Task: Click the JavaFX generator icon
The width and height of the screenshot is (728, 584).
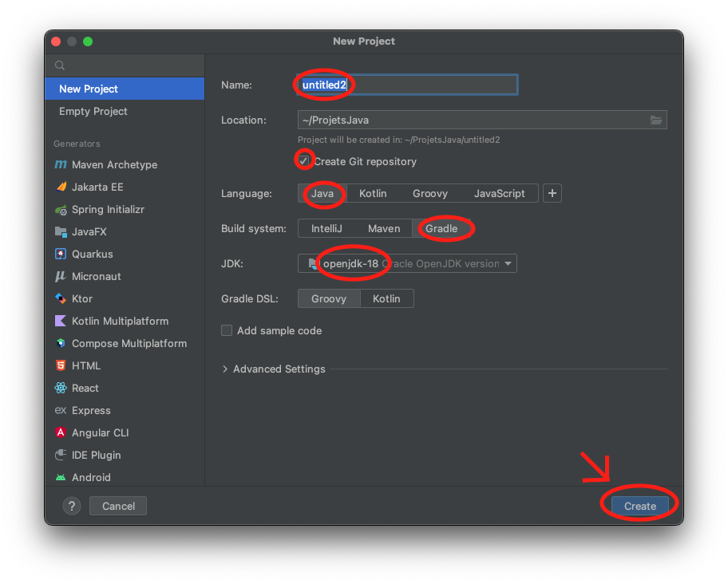Action: (61, 232)
